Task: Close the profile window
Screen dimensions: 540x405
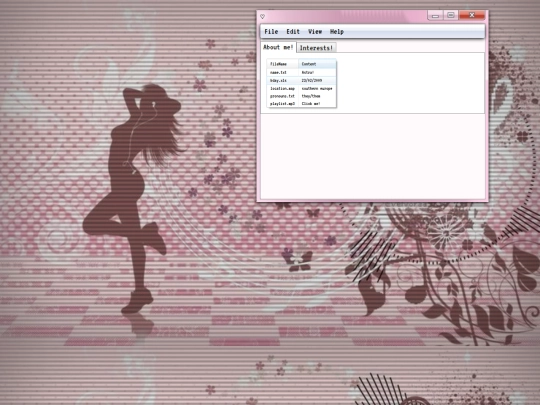Action: tap(472, 15)
